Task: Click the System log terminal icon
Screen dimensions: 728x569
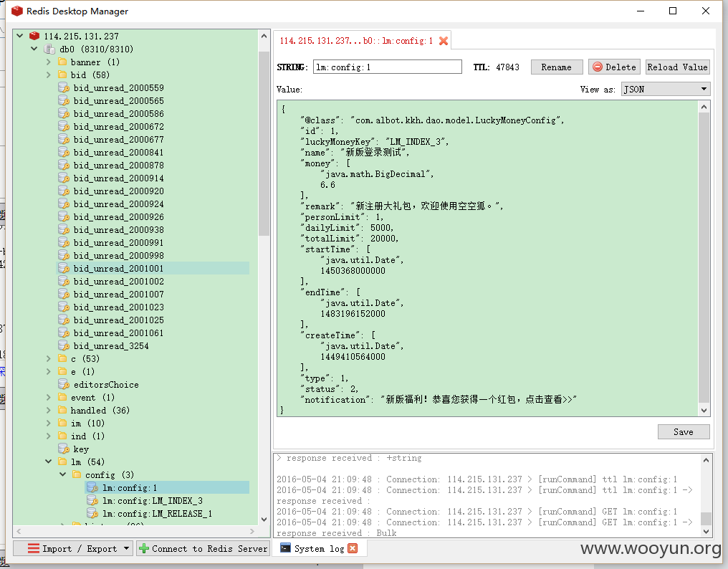Action: [285, 548]
